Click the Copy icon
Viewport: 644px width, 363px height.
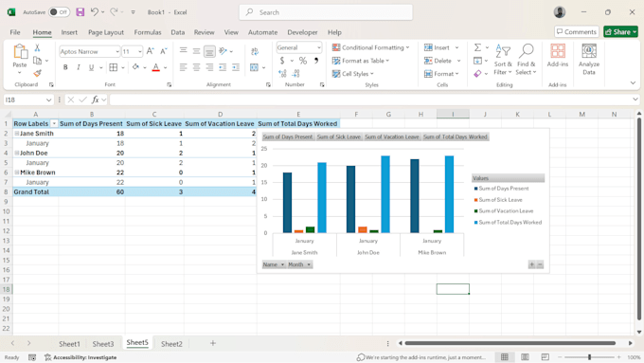[x=37, y=61]
